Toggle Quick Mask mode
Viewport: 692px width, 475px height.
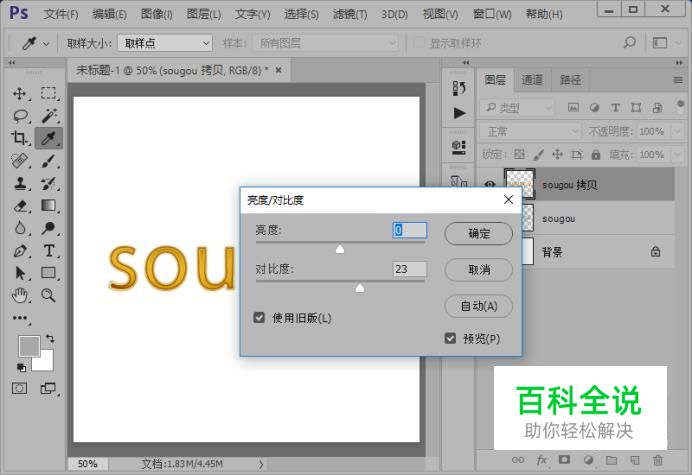pos(19,388)
